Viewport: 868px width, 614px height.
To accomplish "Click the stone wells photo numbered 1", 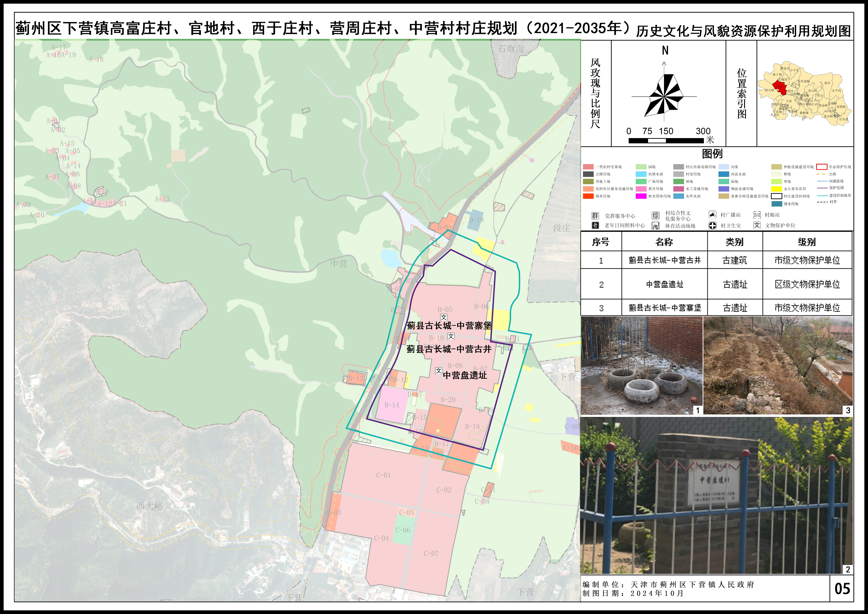I will pos(642,365).
